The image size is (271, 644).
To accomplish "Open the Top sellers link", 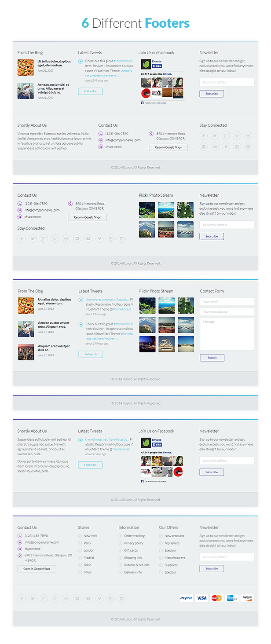I will [x=172, y=543].
